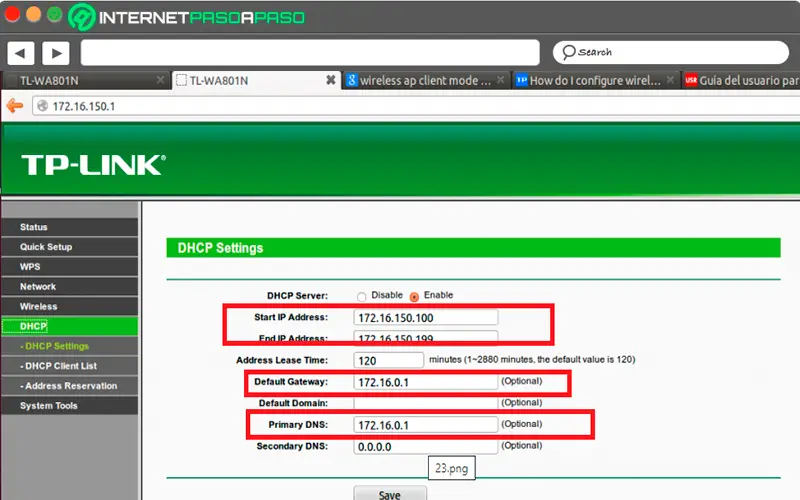The image size is (800, 500).
Task: Open Status in the sidebar menu
Action: [70, 227]
